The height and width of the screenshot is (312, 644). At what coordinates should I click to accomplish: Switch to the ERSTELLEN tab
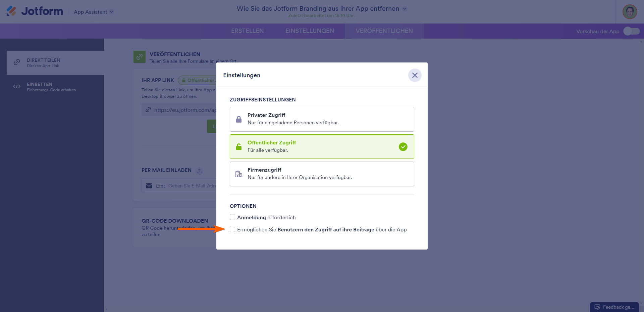pyautogui.click(x=247, y=31)
